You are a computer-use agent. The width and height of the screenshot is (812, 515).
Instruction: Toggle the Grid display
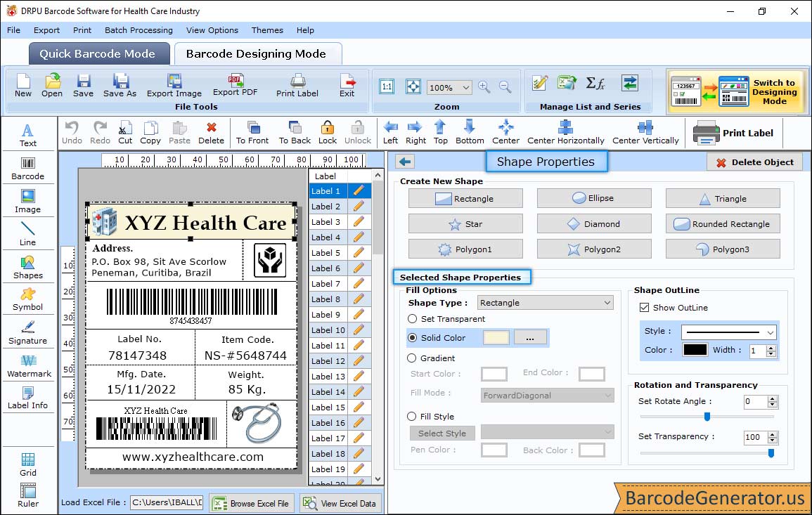click(x=28, y=464)
